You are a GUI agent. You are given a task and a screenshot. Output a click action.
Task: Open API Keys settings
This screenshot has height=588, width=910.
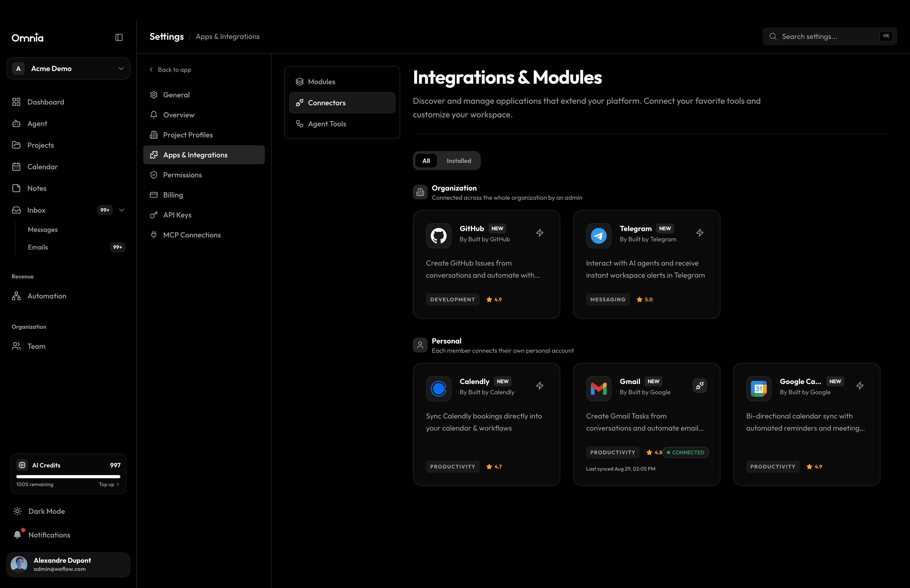click(x=204, y=215)
